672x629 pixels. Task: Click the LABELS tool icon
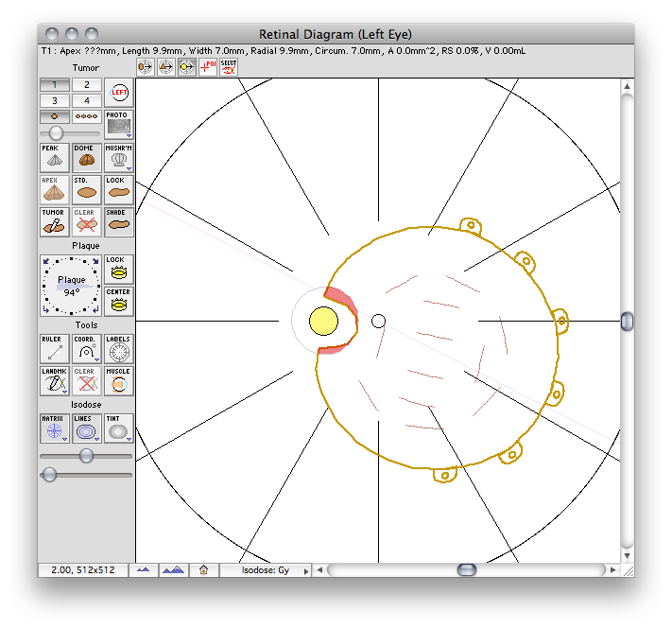[119, 349]
